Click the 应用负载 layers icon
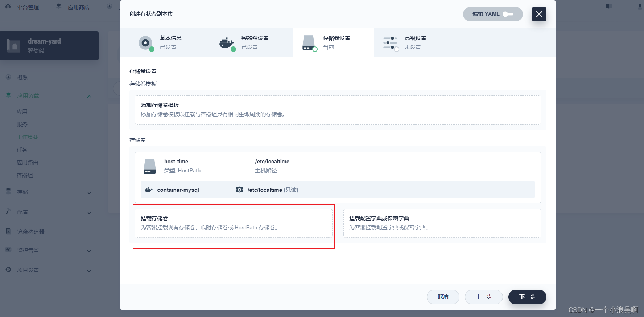The height and width of the screenshot is (317, 644). (x=8, y=95)
